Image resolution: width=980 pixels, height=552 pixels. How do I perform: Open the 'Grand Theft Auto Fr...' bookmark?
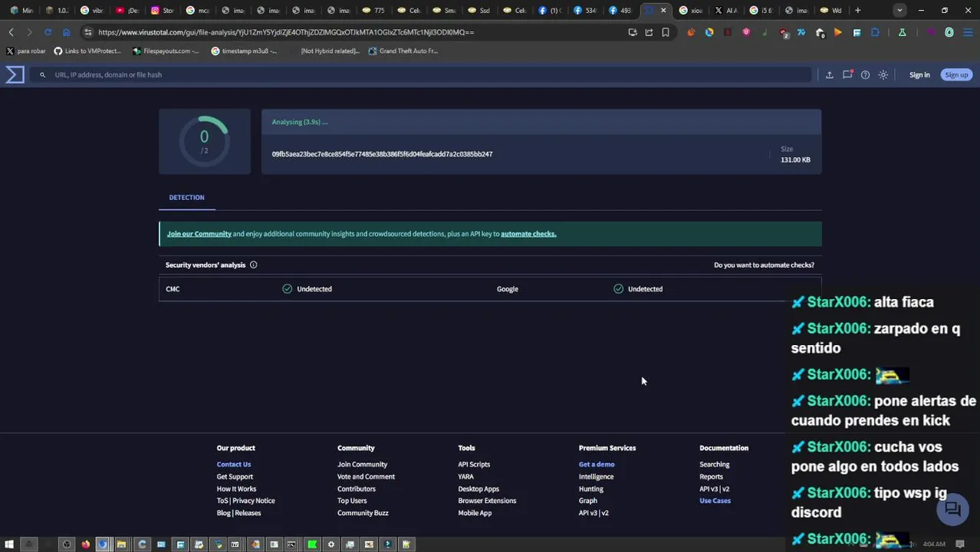pyautogui.click(x=403, y=51)
